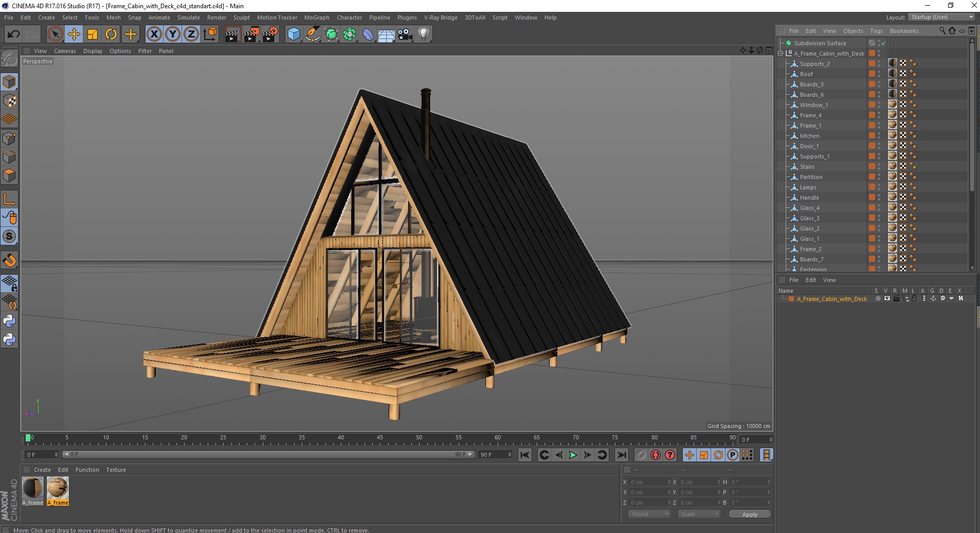Click timeline marker at frame 45

380,439
